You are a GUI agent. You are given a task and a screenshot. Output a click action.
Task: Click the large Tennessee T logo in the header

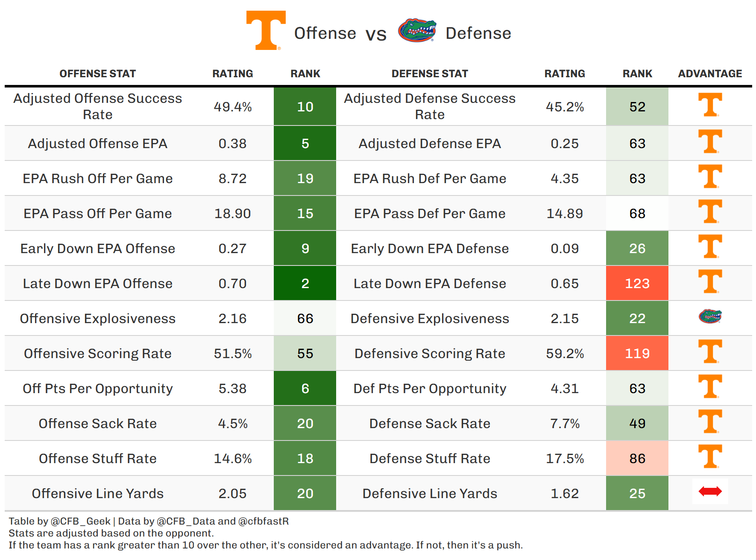[x=266, y=31]
